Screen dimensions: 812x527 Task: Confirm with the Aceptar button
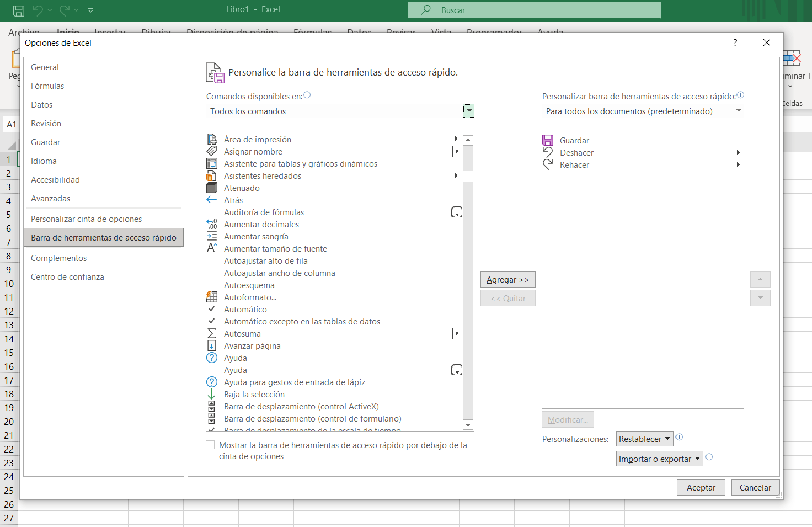pos(701,487)
